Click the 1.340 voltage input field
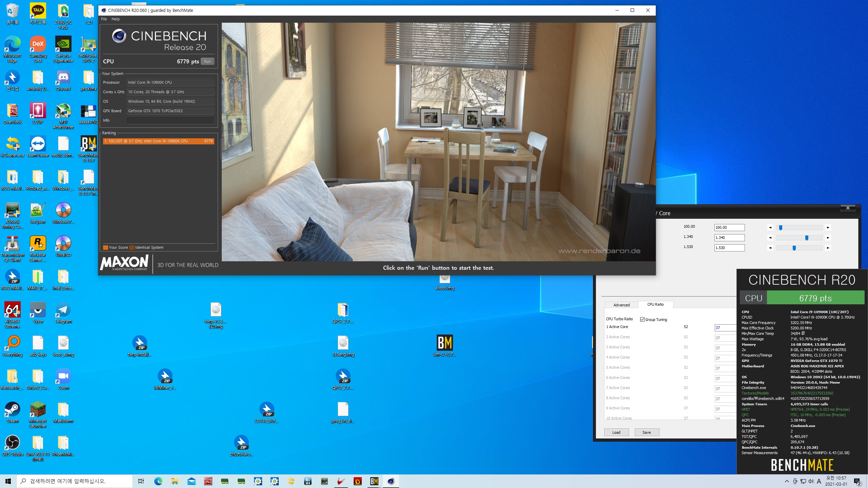Screen dimensions: 868x488 click(729, 238)
